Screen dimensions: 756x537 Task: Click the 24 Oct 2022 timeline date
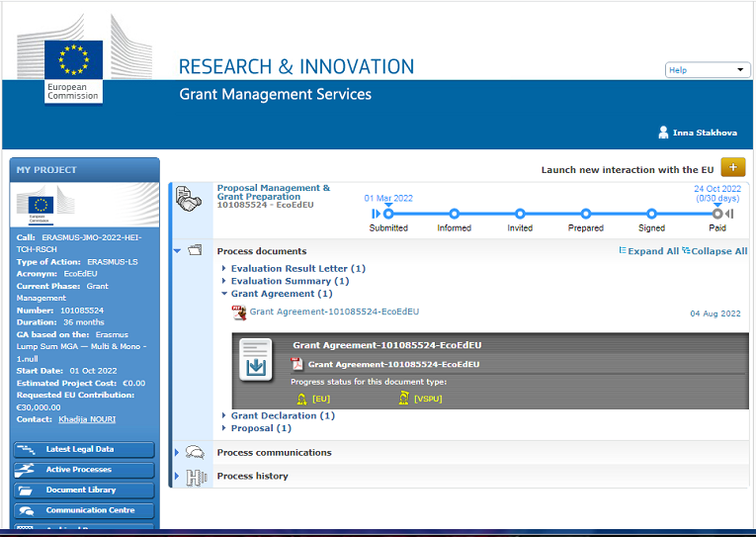717,189
